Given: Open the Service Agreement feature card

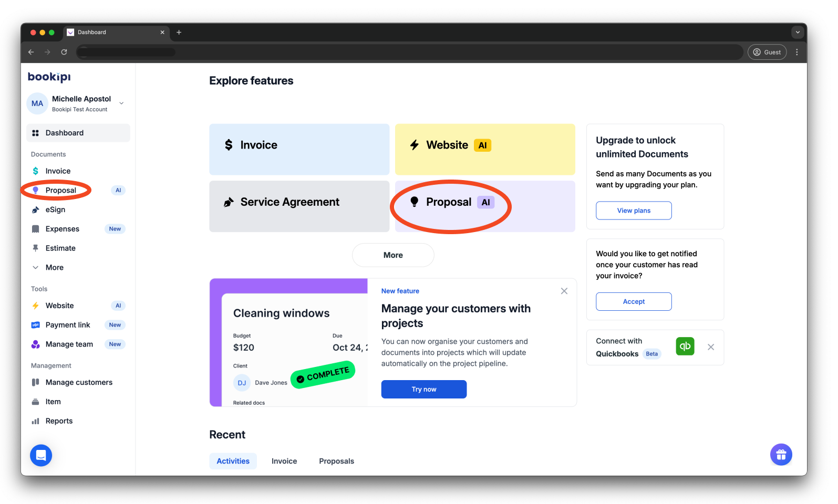Looking at the screenshot, I should point(299,206).
